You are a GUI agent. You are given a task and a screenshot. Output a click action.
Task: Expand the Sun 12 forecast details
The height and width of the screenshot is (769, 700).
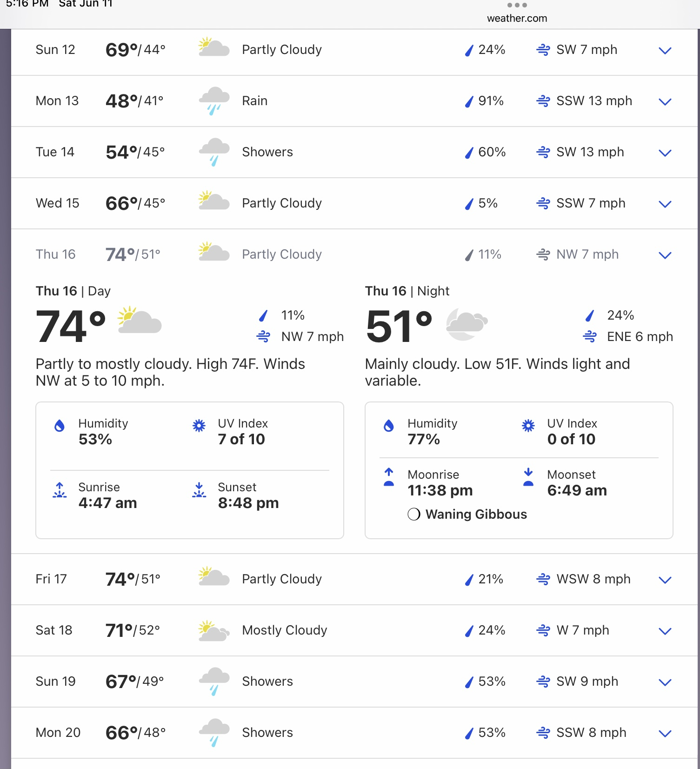point(665,51)
